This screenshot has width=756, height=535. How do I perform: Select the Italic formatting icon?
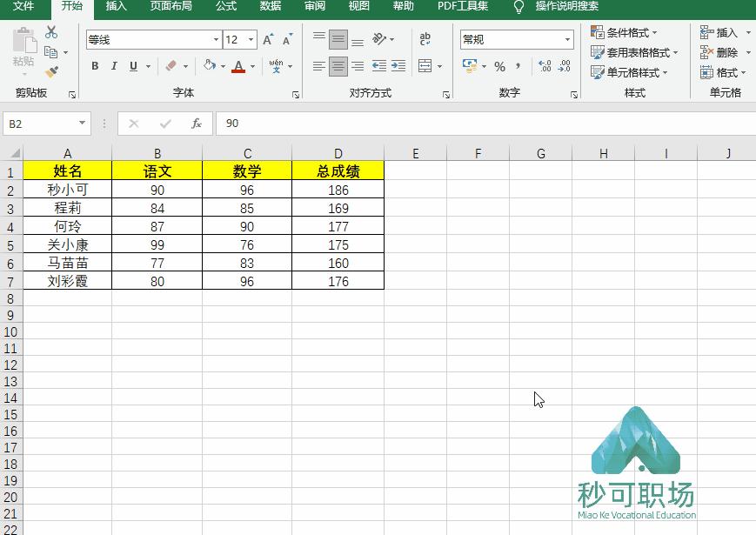pos(114,67)
